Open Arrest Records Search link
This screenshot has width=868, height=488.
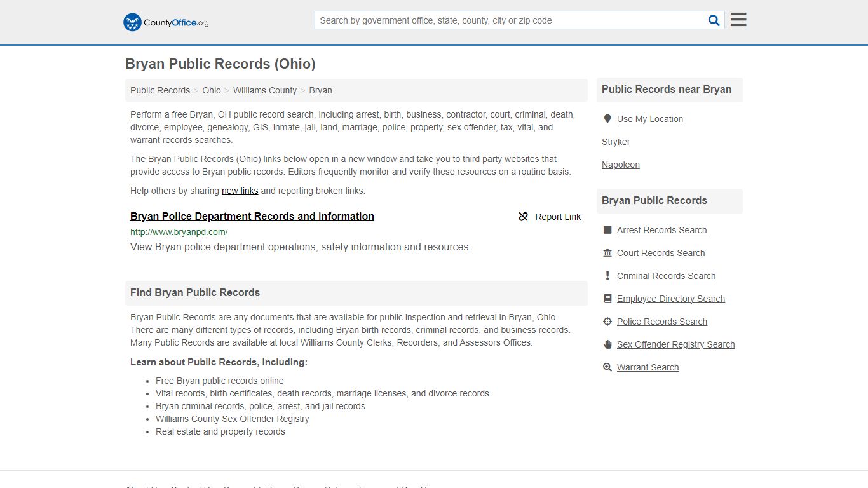[661, 230]
